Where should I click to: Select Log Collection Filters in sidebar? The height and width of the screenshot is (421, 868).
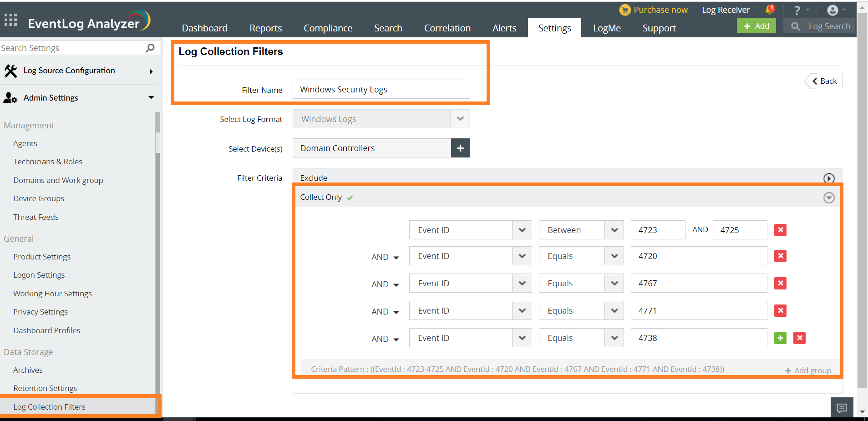click(x=49, y=407)
